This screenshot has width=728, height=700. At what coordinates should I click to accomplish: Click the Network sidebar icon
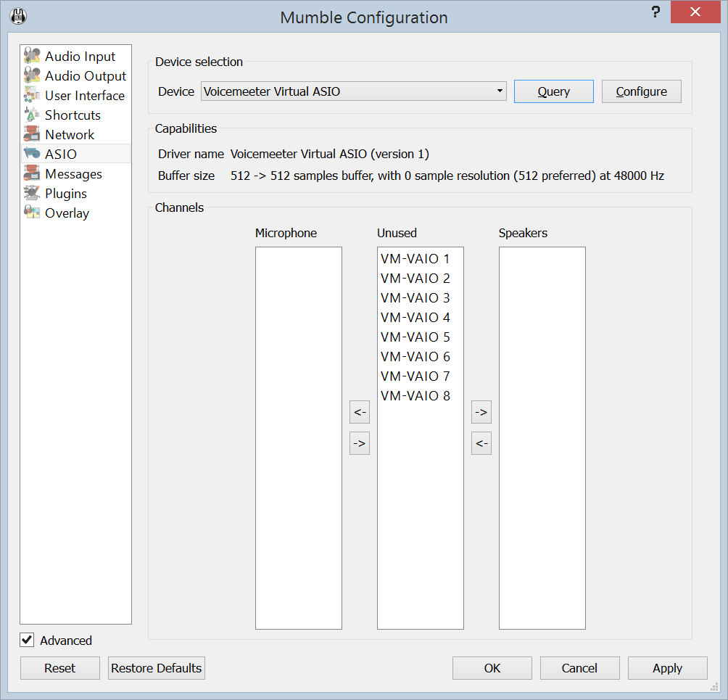tap(32, 133)
